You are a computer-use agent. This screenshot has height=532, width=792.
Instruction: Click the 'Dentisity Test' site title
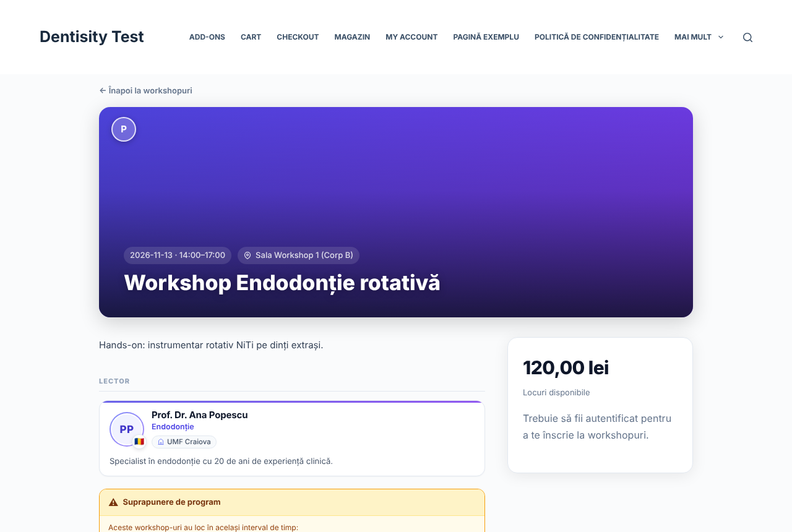92,36
